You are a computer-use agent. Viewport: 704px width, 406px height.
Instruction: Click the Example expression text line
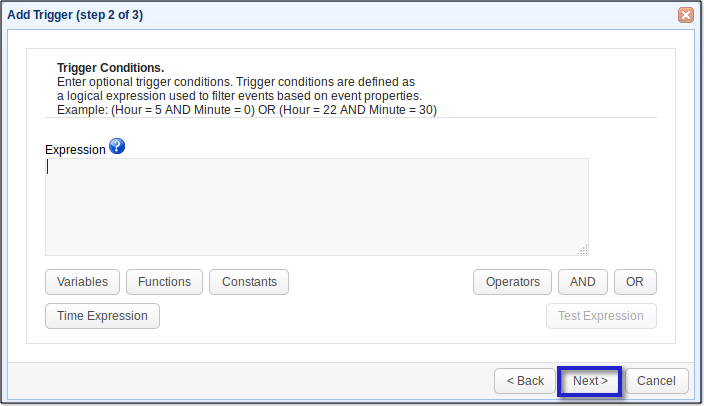pyautogui.click(x=247, y=109)
